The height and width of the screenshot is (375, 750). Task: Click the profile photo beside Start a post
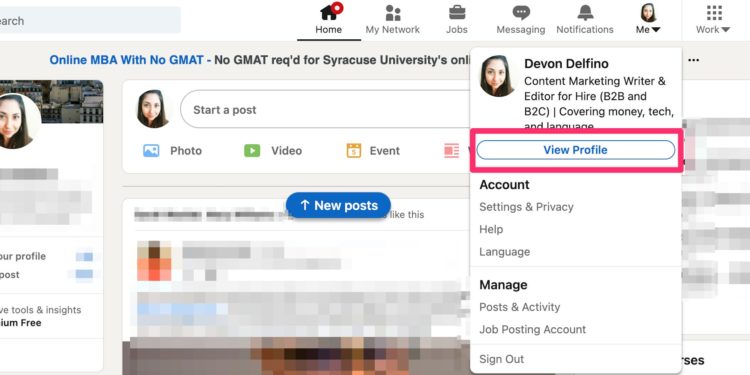pyautogui.click(x=153, y=109)
